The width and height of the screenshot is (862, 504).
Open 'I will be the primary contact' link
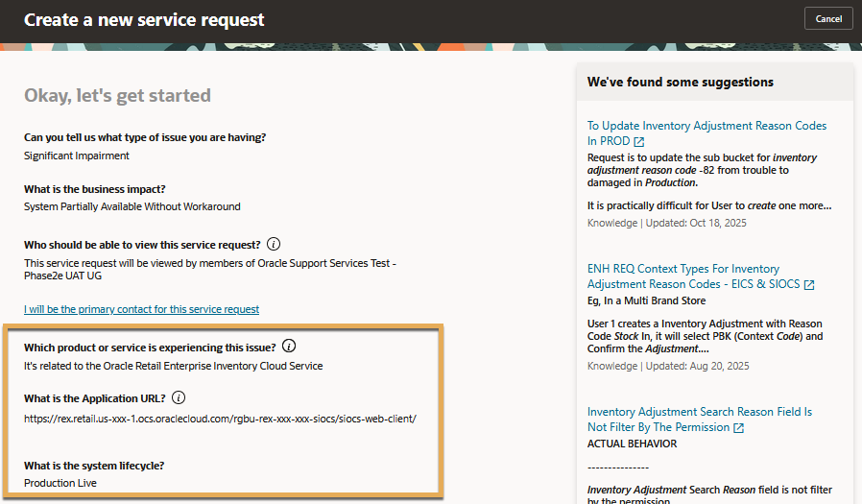[x=141, y=309]
